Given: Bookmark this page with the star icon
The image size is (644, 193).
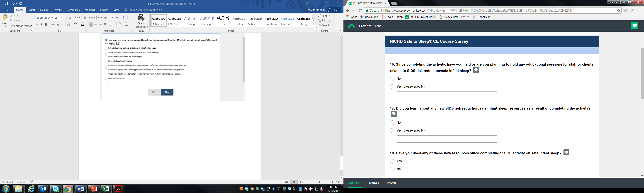Looking at the screenshot, I should click(618, 11).
